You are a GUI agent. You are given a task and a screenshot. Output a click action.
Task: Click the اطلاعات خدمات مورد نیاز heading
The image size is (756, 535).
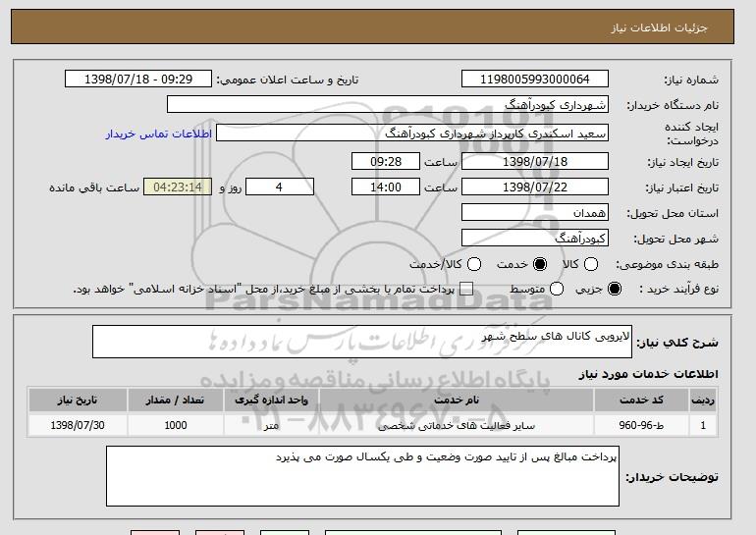[648, 374]
